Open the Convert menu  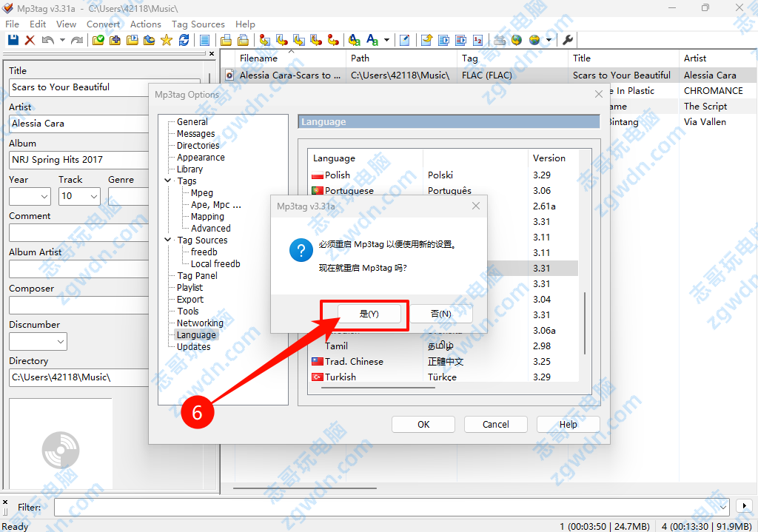tap(103, 24)
